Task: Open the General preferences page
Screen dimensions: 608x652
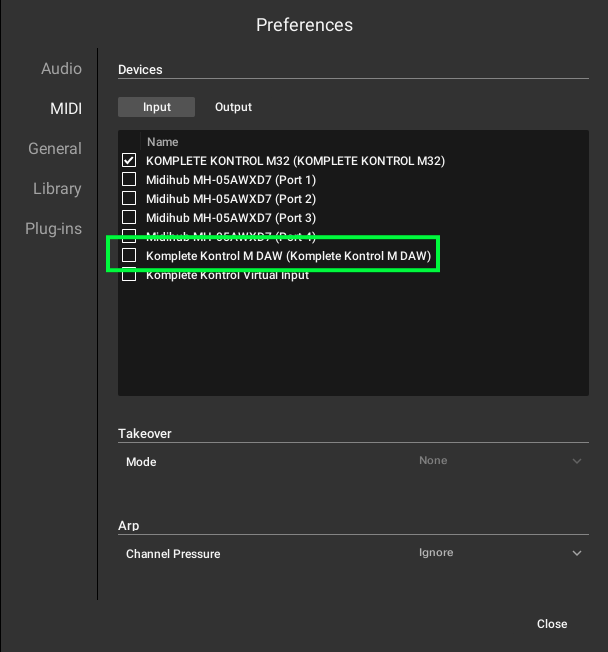Action: (55, 148)
